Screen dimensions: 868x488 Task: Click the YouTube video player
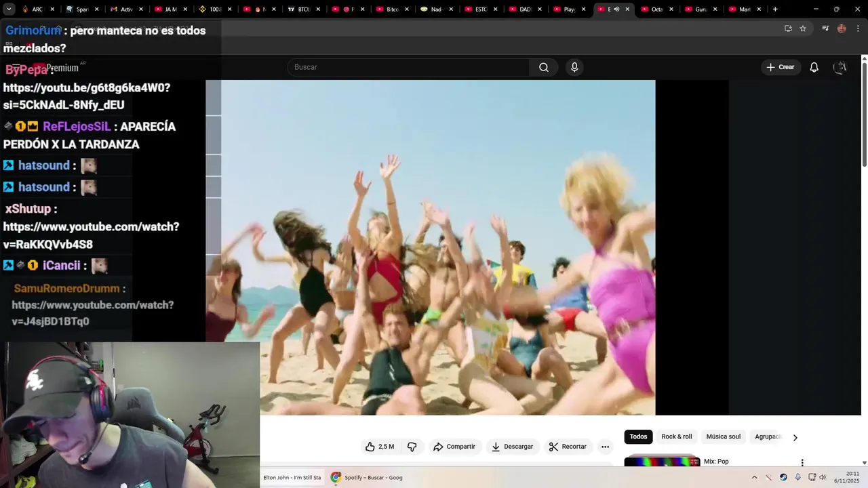click(x=431, y=247)
